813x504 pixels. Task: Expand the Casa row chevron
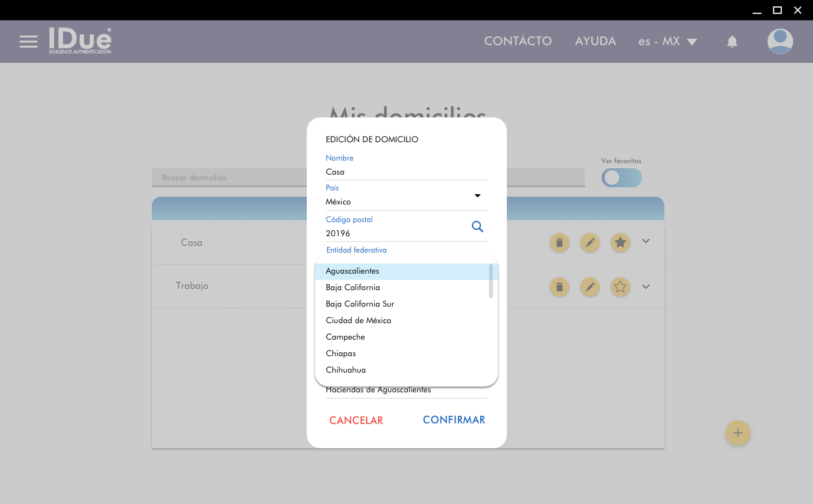coord(646,241)
